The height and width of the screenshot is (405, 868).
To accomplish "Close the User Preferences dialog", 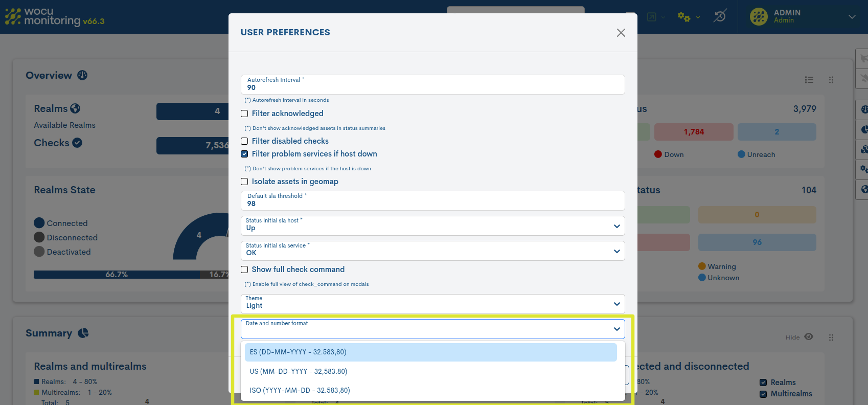I will [x=621, y=33].
